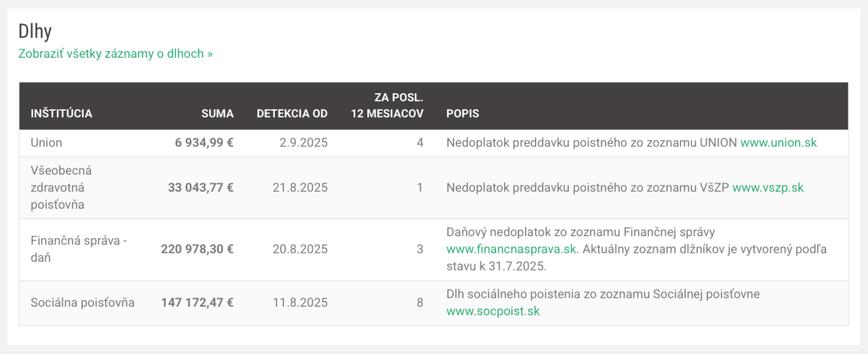Click the POPIS column header
This screenshot has height=354, width=868.
(x=462, y=114)
